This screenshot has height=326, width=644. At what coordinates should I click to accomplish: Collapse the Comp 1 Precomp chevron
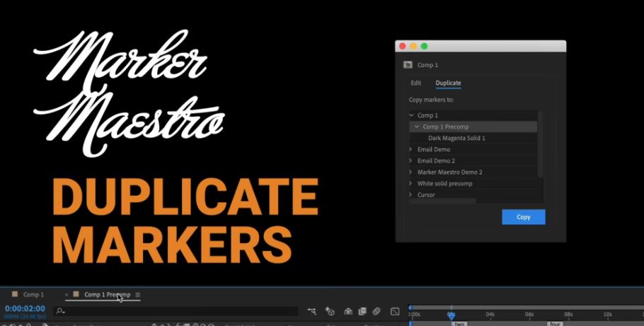point(416,127)
